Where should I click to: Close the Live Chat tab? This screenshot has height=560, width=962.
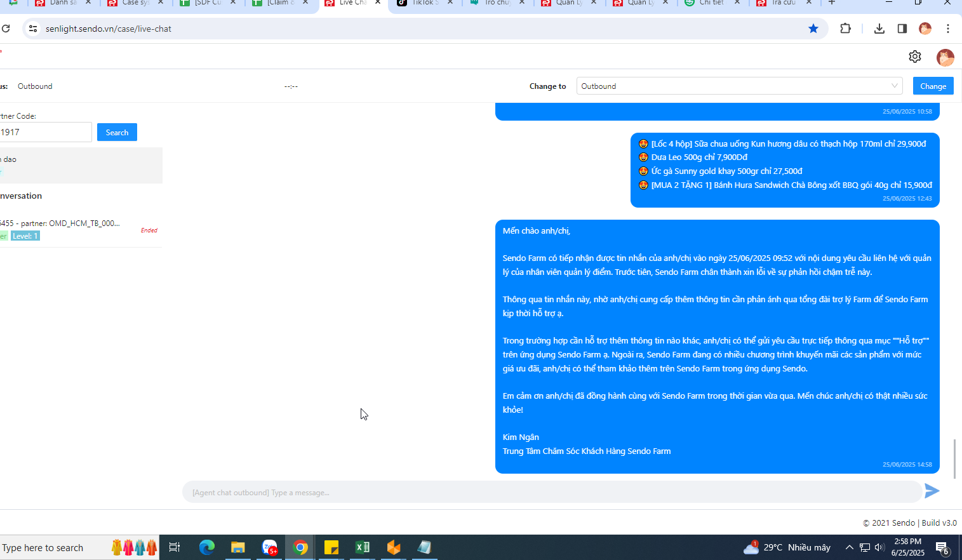tap(378, 3)
